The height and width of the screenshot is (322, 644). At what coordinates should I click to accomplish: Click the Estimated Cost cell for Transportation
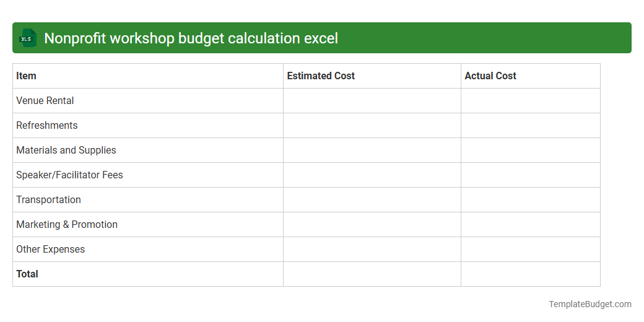(372, 199)
